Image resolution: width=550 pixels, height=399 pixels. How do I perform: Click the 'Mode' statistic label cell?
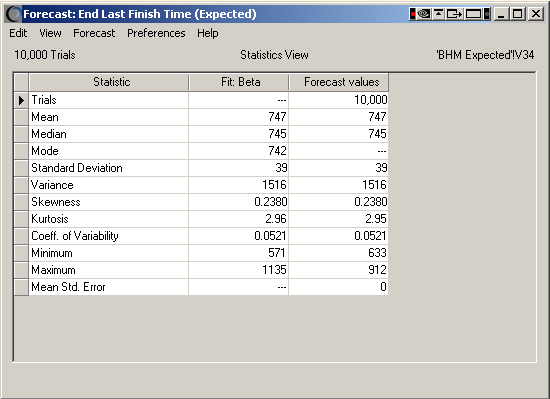pyautogui.click(x=109, y=151)
